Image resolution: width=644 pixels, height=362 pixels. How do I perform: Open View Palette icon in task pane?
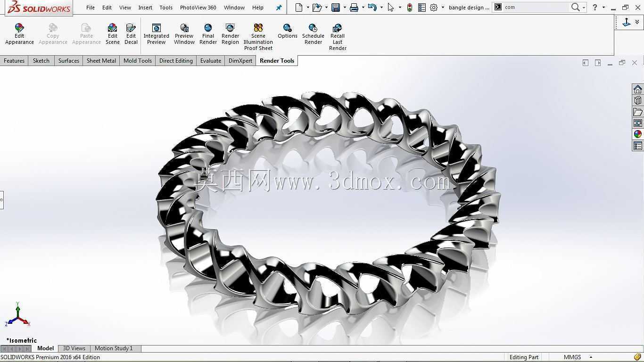point(638,123)
